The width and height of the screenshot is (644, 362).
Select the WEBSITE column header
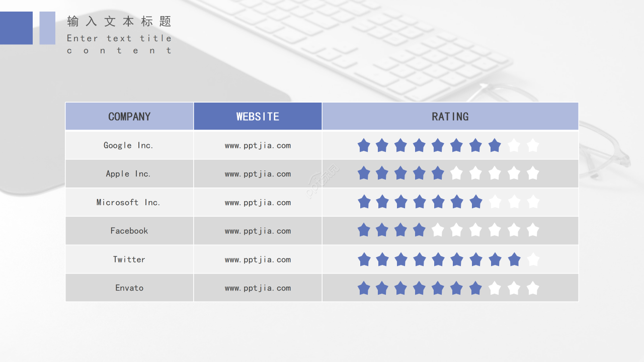(x=258, y=117)
